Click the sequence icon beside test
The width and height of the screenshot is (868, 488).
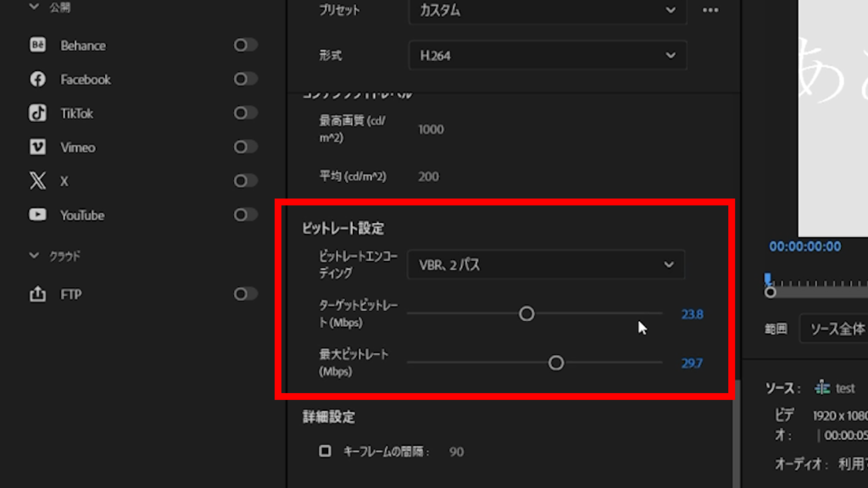tap(822, 388)
